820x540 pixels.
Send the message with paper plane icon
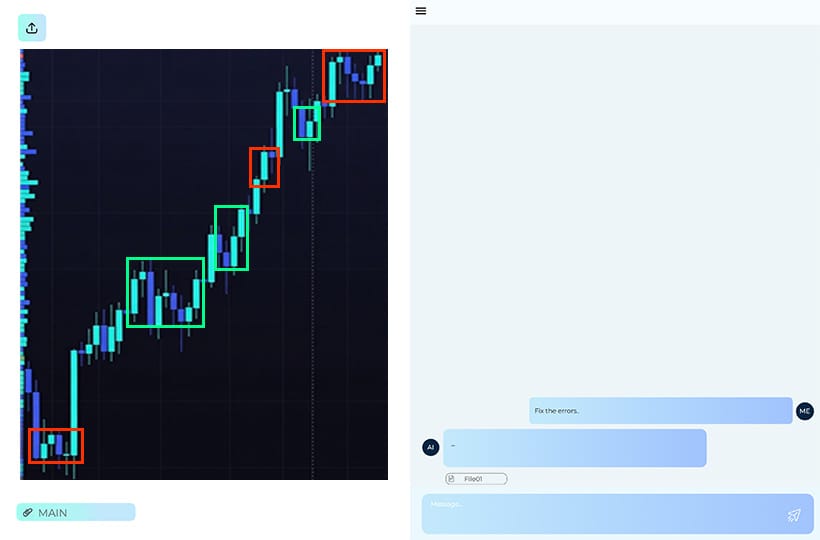794,515
